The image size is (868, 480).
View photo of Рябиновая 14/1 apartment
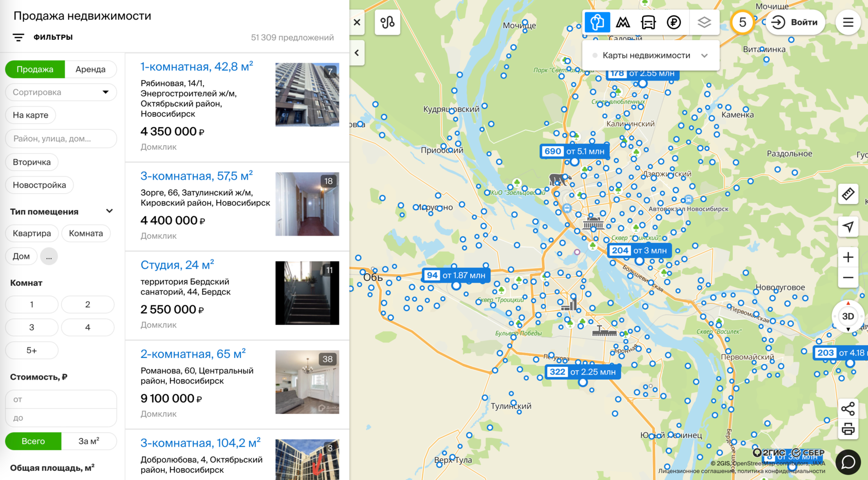307,95
